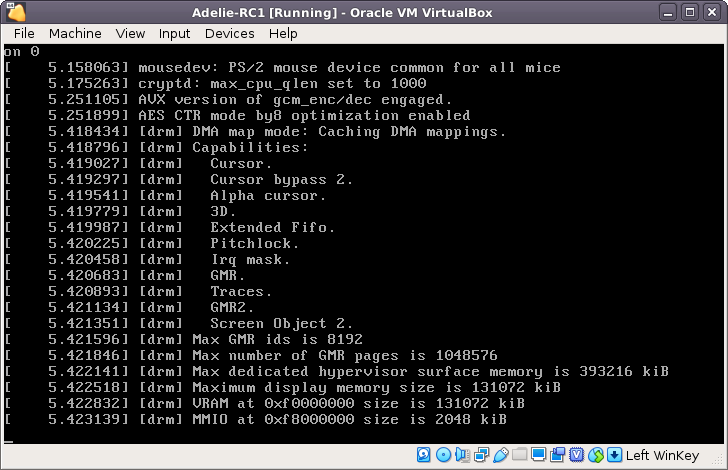Open the Devices menu
This screenshot has height=470, width=728.
[x=229, y=33]
